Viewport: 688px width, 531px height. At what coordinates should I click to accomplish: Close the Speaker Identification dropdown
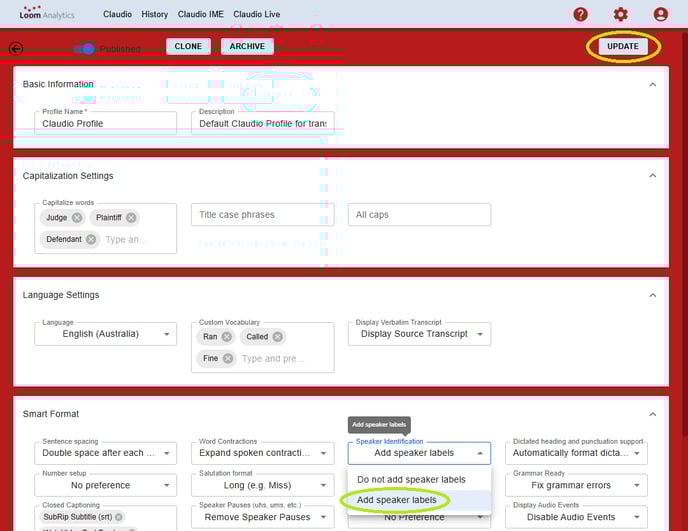[x=419, y=453]
